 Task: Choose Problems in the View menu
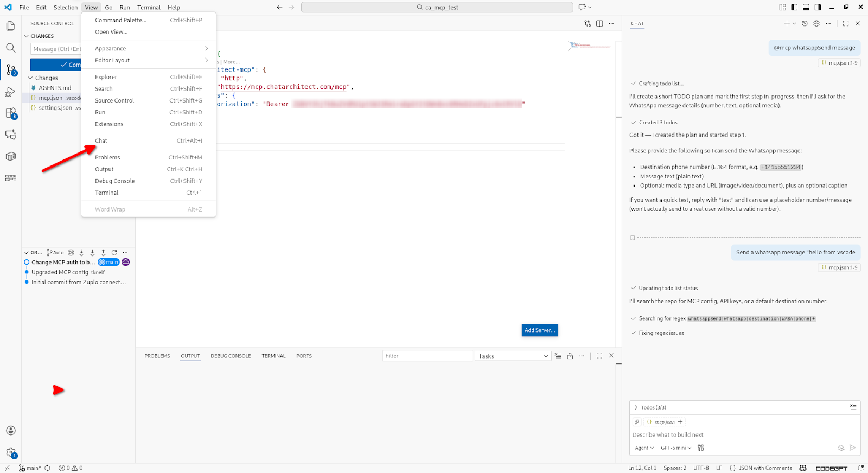click(149, 157)
